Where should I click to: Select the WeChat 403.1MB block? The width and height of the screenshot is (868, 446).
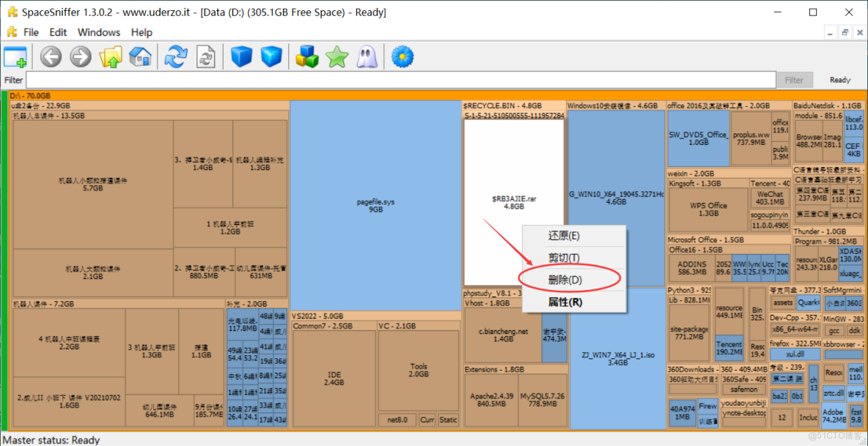click(x=770, y=198)
